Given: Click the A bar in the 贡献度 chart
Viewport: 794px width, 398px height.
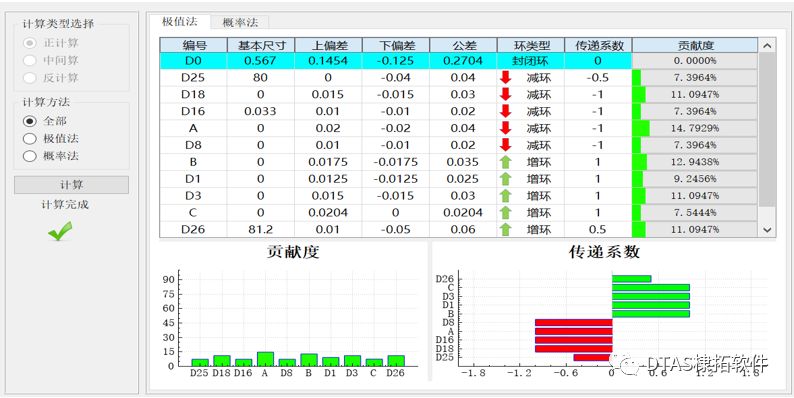Looking at the screenshot, I should click(265, 359).
